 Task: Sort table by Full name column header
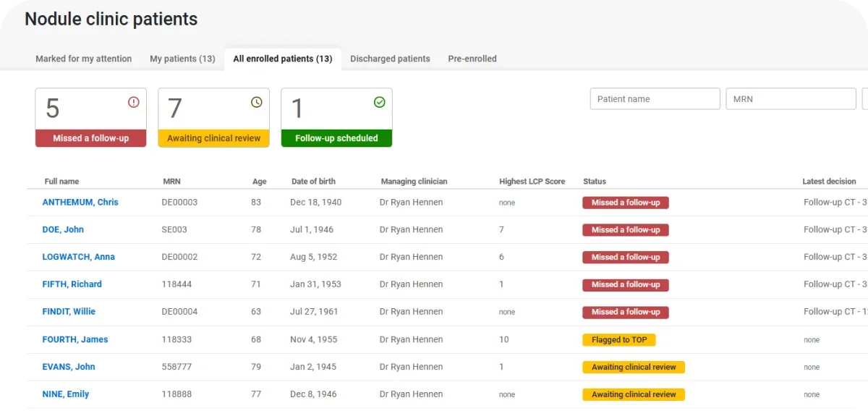click(61, 182)
